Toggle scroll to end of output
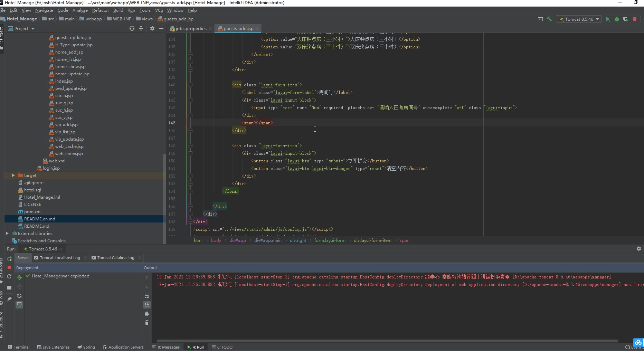644x351 pixels. 147,305
